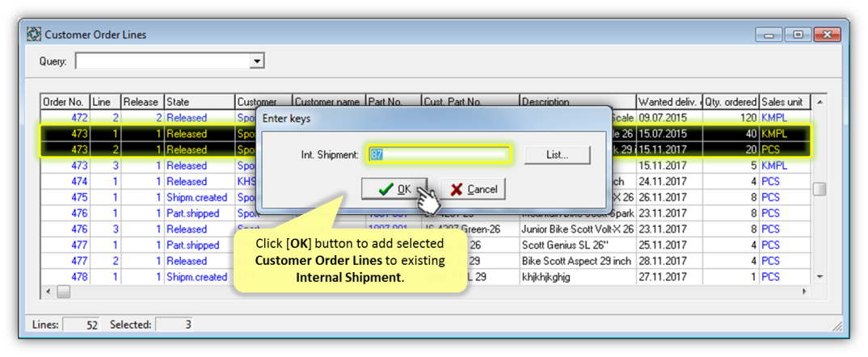Click the Customer Order Lines window icon
Viewport: 868px width, 357px height.
tap(34, 35)
